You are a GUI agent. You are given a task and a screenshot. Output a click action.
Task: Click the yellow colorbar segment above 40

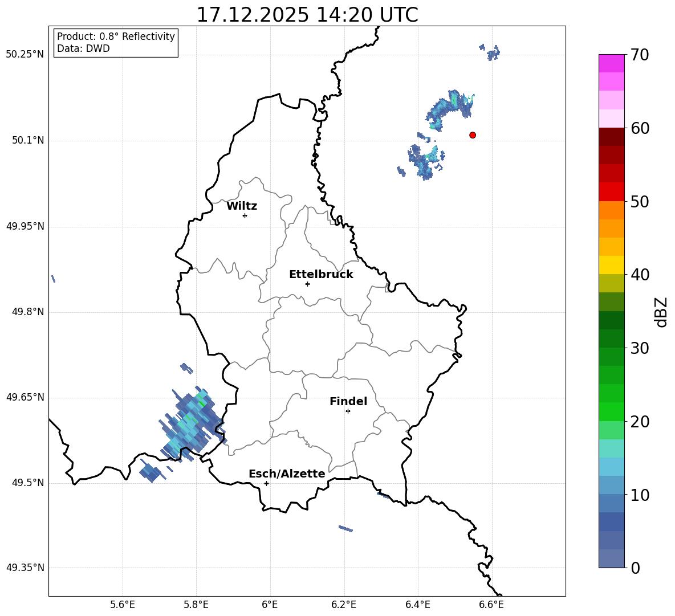611,265
